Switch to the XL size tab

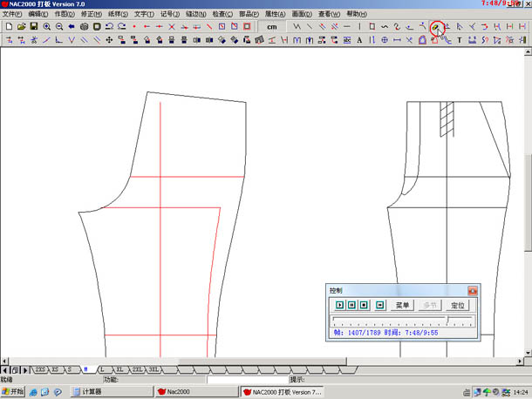click(119, 369)
